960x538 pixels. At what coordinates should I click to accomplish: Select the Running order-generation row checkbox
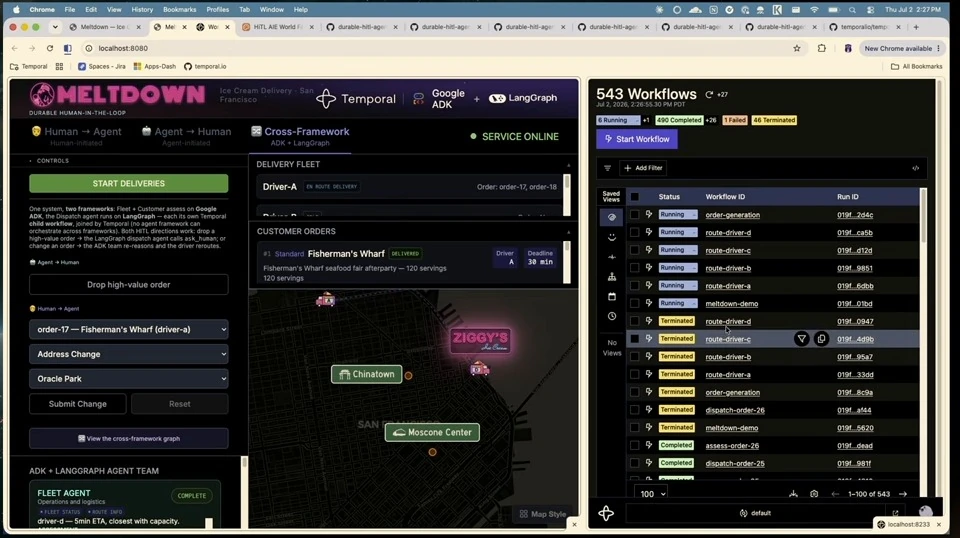click(635, 215)
